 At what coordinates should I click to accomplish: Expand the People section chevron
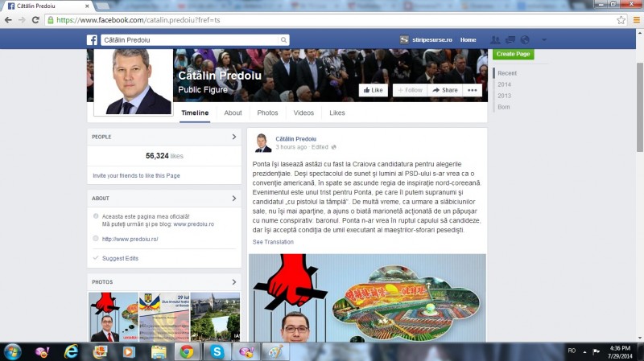[x=233, y=137]
